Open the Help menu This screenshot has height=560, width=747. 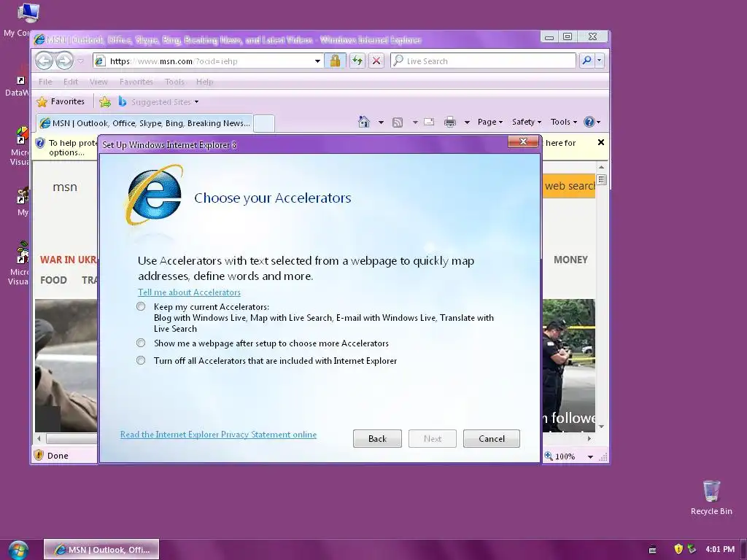(204, 82)
